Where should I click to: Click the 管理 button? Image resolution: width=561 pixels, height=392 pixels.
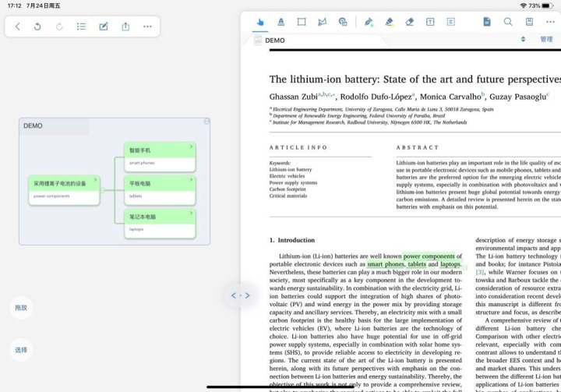pos(546,39)
